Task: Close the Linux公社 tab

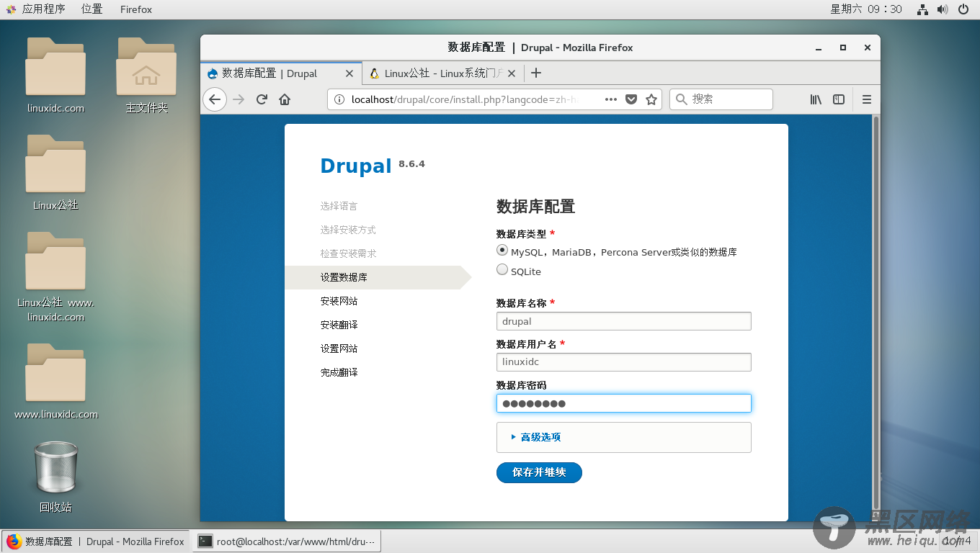Action: 512,73
